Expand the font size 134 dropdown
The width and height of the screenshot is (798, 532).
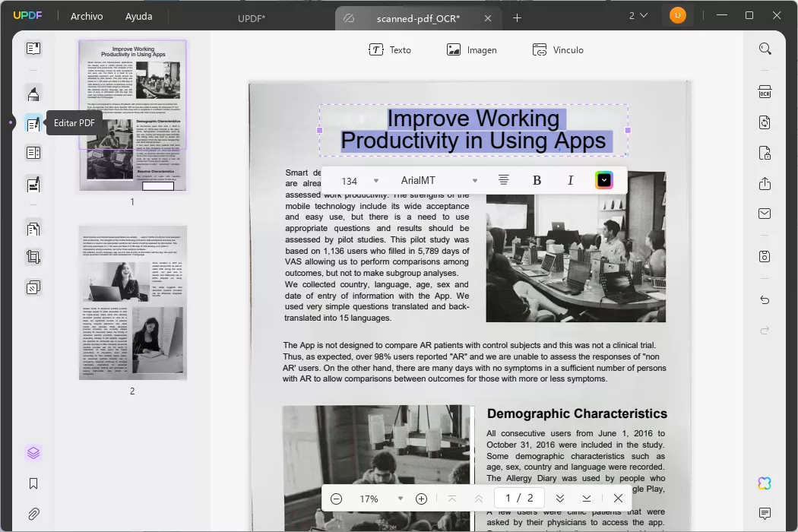click(376, 181)
